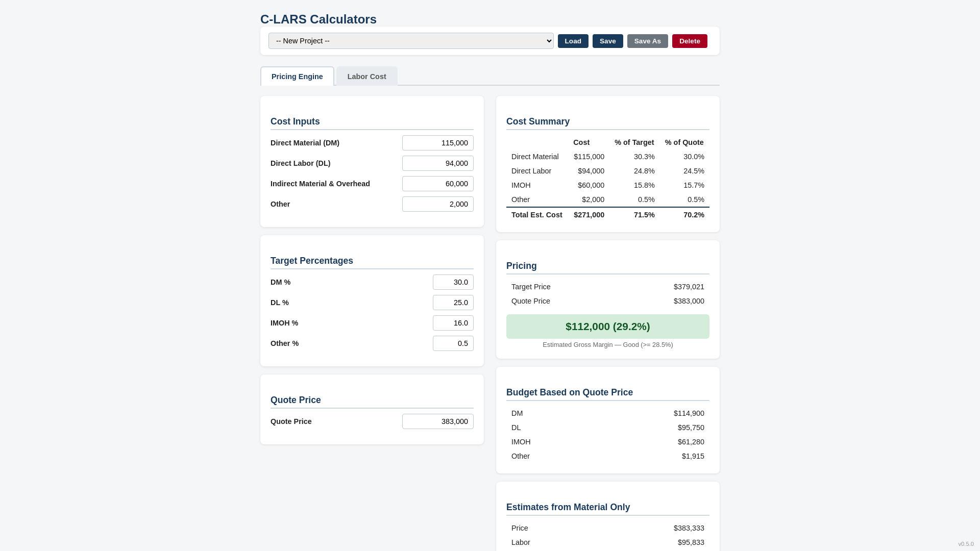Click the % of Target column header
Viewport: 980px width, 551px height.
(634, 142)
